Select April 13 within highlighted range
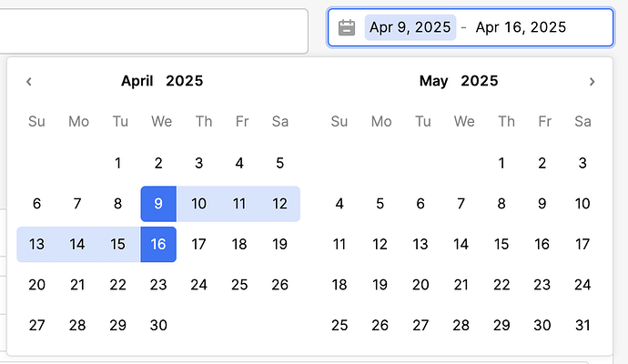Viewport: 628px width, 364px height. [x=36, y=244]
